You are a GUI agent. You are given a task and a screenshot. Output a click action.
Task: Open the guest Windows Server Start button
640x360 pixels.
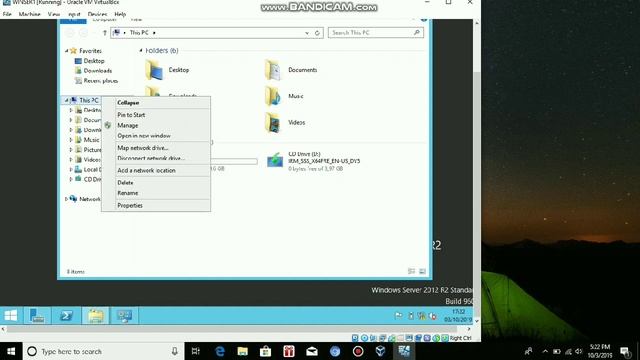(11, 316)
